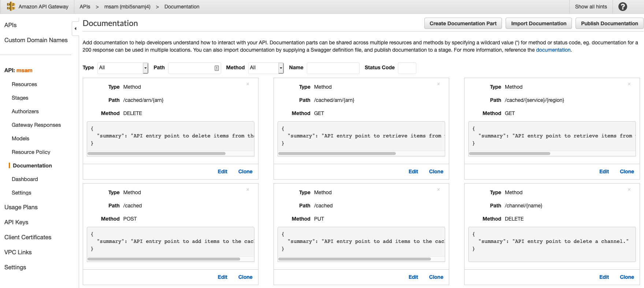Open Resource Policy in the sidebar
Viewport: 644px width, 288px height.
31,152
